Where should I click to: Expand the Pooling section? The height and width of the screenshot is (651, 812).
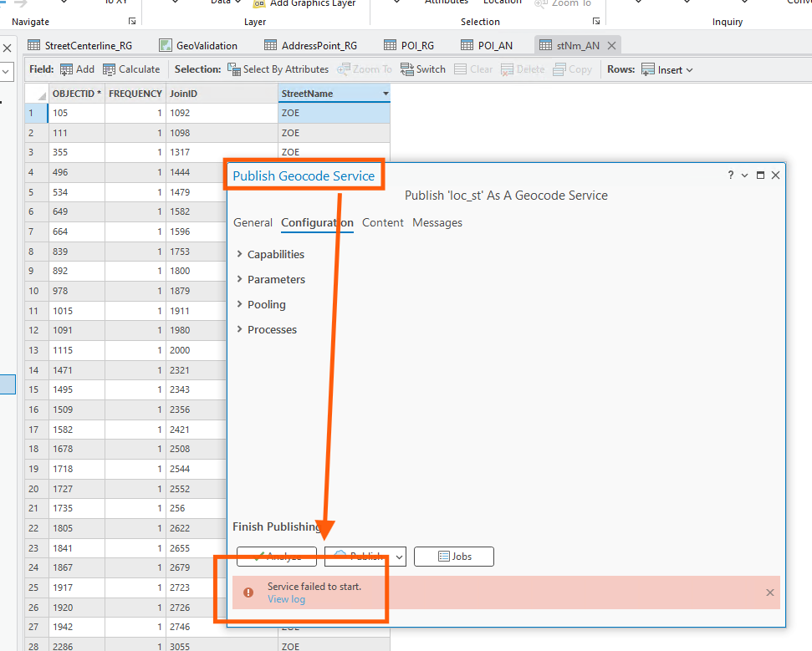coord(240,304)
